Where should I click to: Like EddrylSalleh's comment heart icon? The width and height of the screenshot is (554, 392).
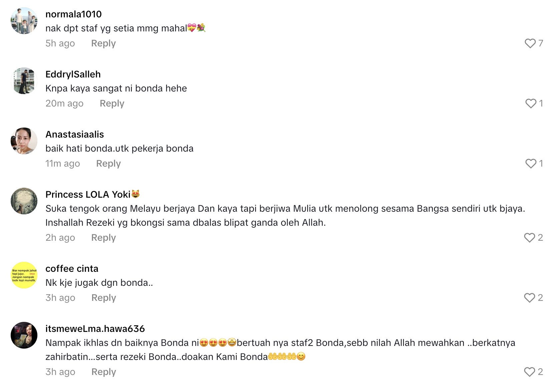pos(531,104)
